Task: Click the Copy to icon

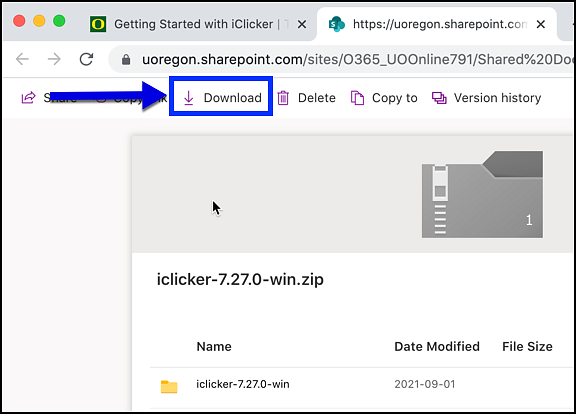Action: point(357,98)
